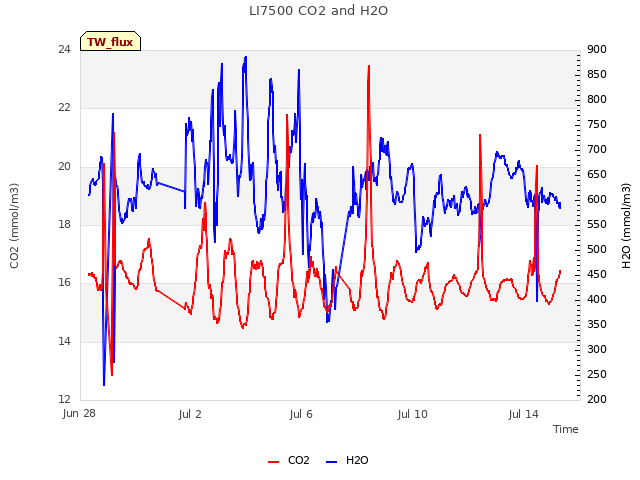The image size is (640, 480).
Task: Click the chart title LI7500 CO2 and H2O
Action: (318, 11)
